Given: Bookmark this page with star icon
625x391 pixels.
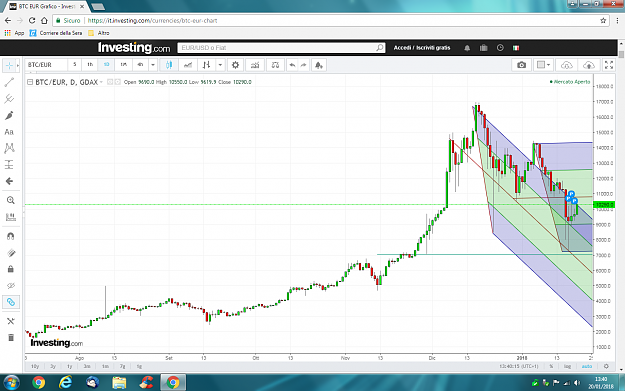Looking at the screenshot, I should 603,20.
